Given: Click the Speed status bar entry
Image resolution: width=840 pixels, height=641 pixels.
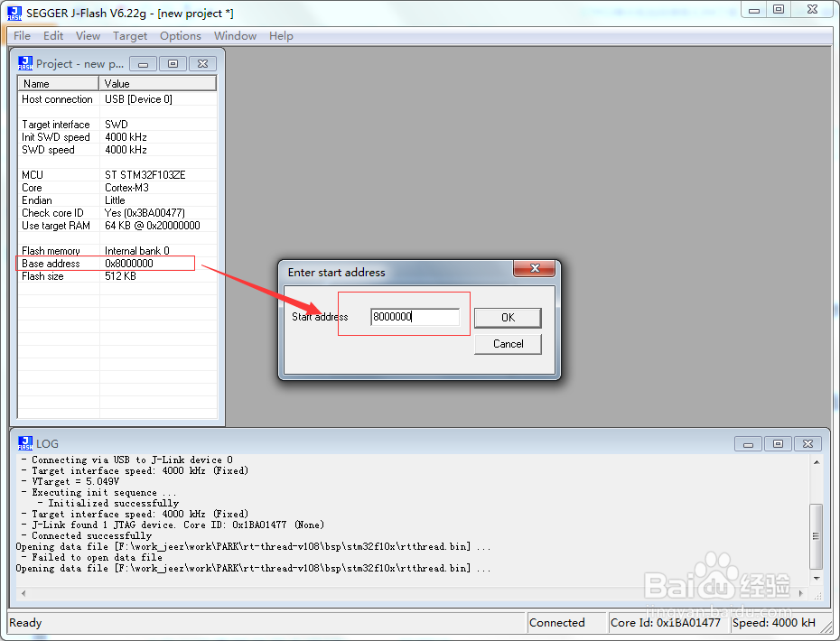Looking at the screenshot, I should click(x=774, y=623).
